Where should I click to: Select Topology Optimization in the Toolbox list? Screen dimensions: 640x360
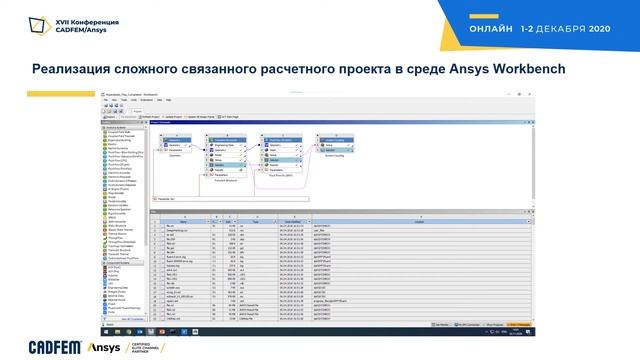121,246
